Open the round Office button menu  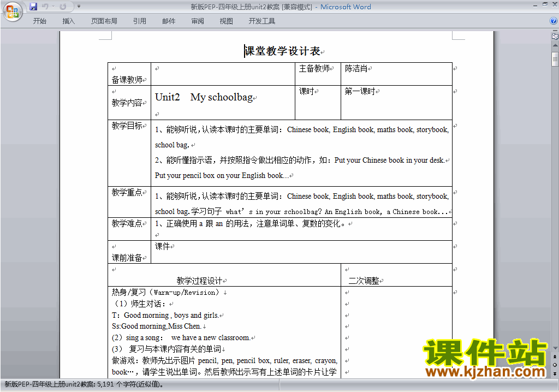(x=13, y=12)
